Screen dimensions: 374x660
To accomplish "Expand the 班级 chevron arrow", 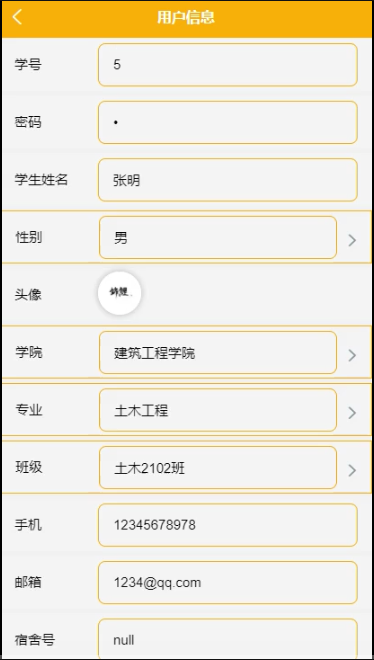I will 352,470.
